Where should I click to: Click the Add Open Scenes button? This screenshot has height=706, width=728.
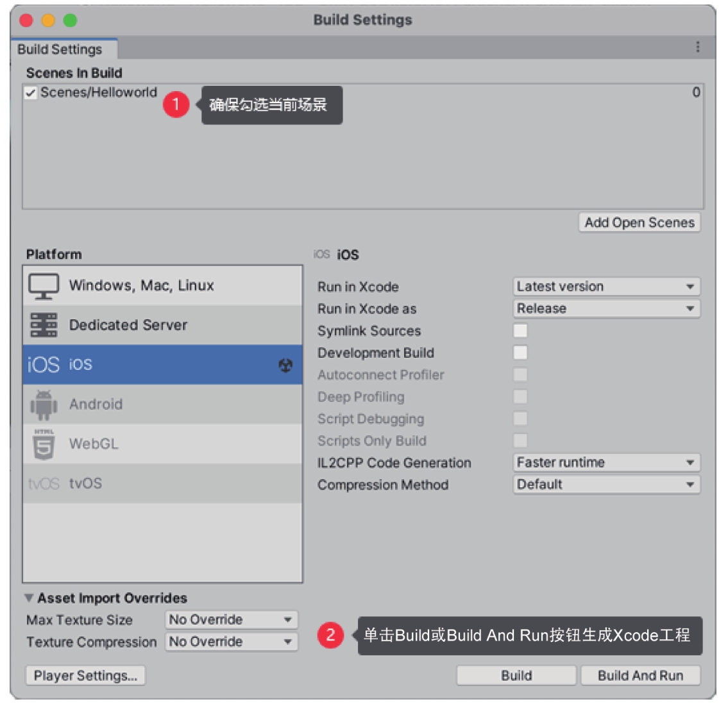(x=639, y=223)
